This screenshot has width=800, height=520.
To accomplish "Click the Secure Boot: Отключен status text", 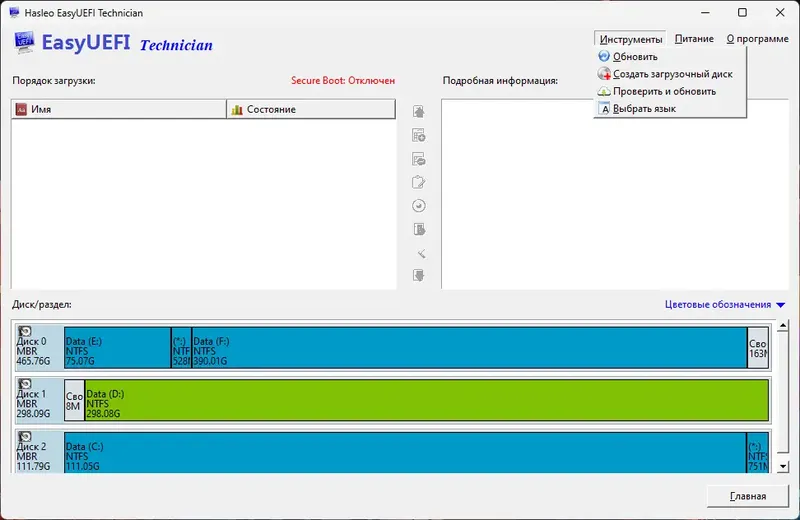I will pyautogui.click(x=343, y=81).
